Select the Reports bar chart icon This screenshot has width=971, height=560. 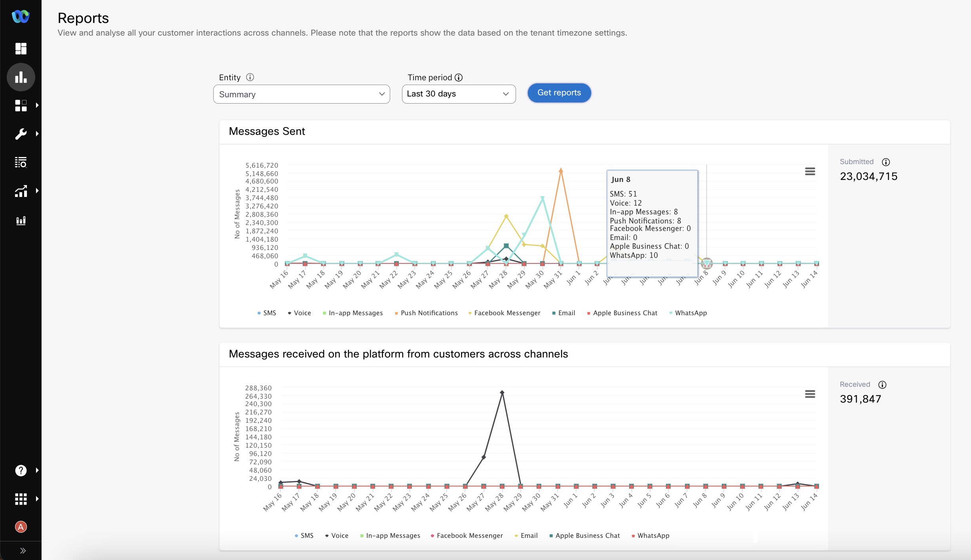(21, 77)
